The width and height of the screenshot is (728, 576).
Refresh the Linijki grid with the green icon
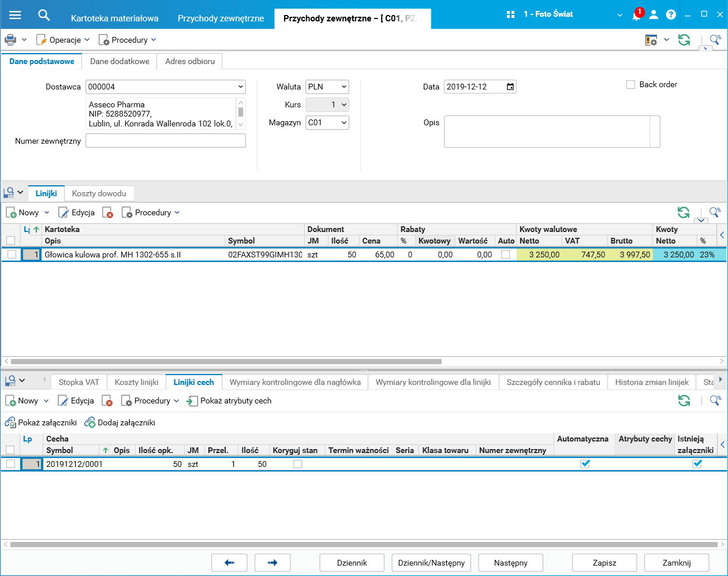click(x=684, y=212)
